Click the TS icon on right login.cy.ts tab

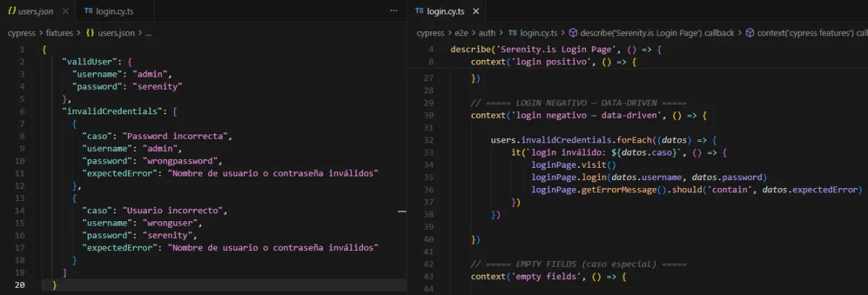point(420,12)
